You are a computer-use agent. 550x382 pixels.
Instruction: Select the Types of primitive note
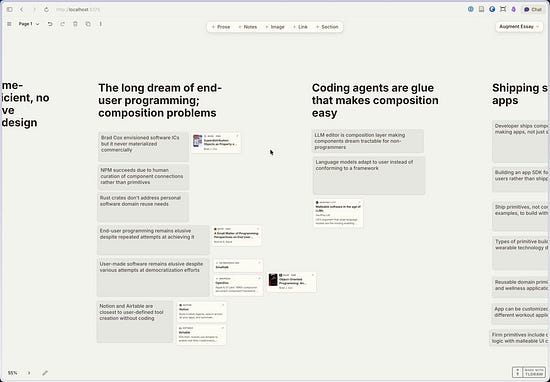coord(521,253)
